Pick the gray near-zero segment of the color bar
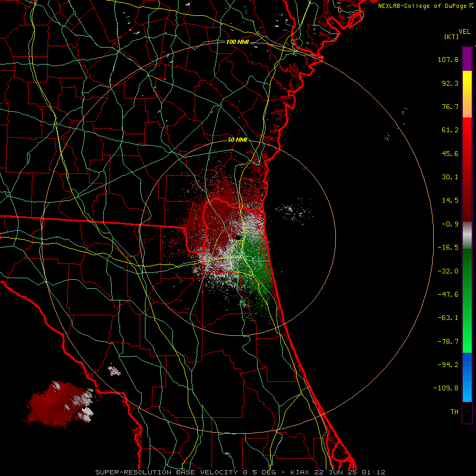This screenshot has width=476, height=476. point(467,235)
